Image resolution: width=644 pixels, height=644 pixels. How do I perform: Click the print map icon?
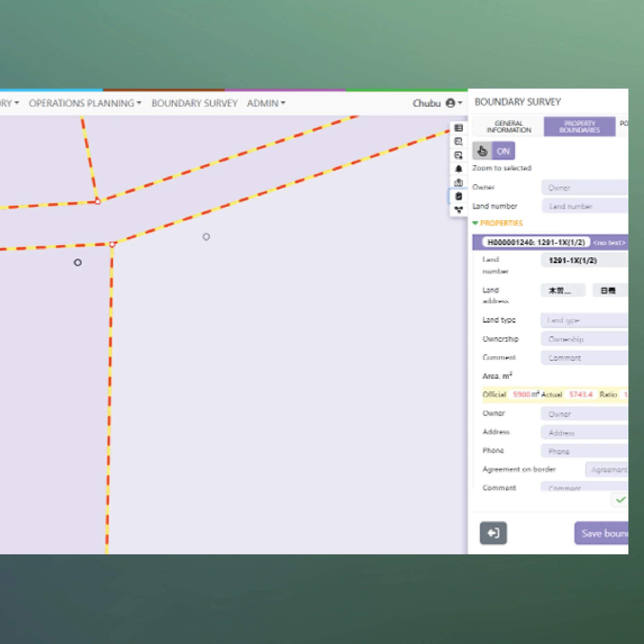point(458,182)
